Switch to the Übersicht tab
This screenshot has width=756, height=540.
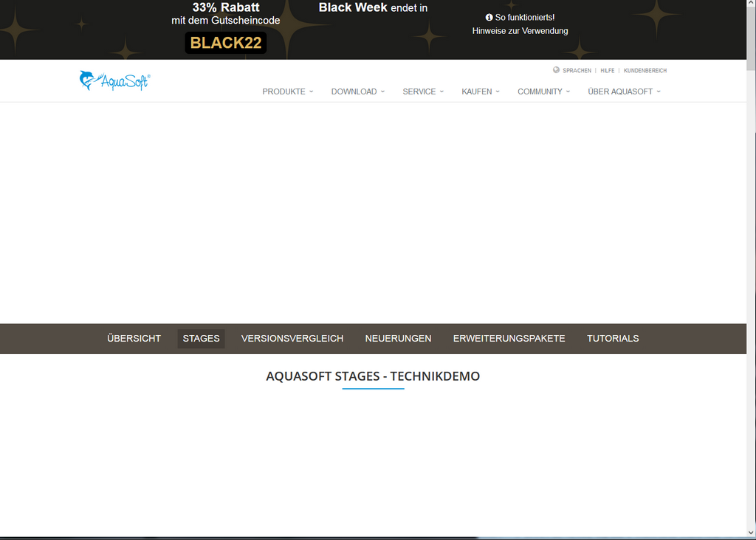click(x=134, y=339)
